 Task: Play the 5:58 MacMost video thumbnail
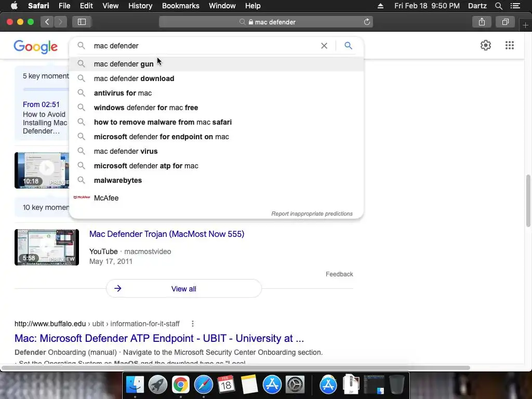point(47,247)
